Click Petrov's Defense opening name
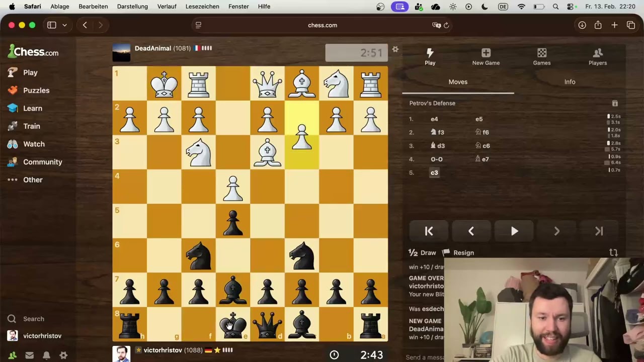This screenshot has width=644, height=362. click(x=432, y=103)
